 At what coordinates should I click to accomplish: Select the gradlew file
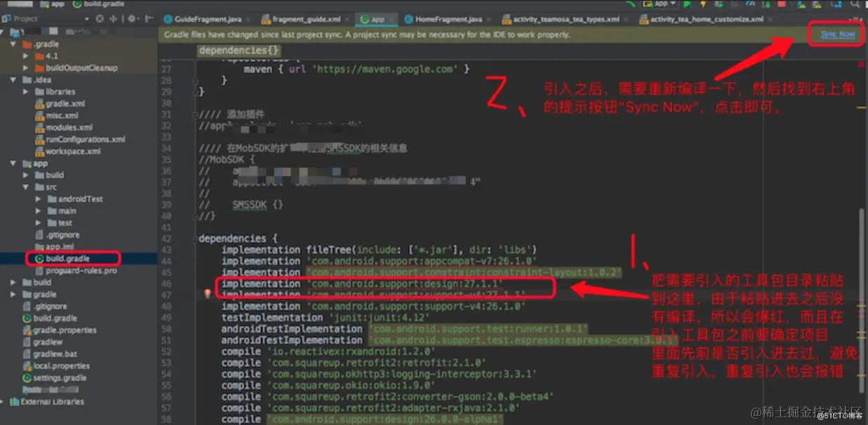(x=42, y=342)
